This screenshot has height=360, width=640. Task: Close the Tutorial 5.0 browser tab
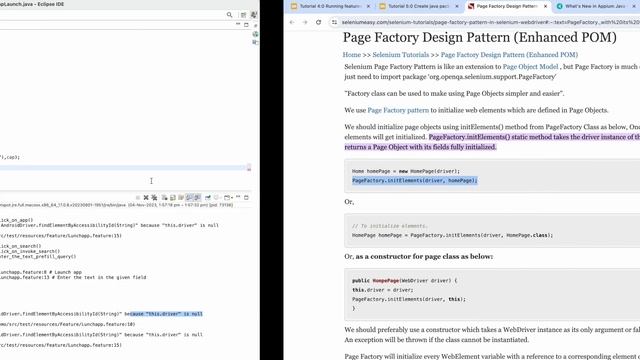point(457,6)
